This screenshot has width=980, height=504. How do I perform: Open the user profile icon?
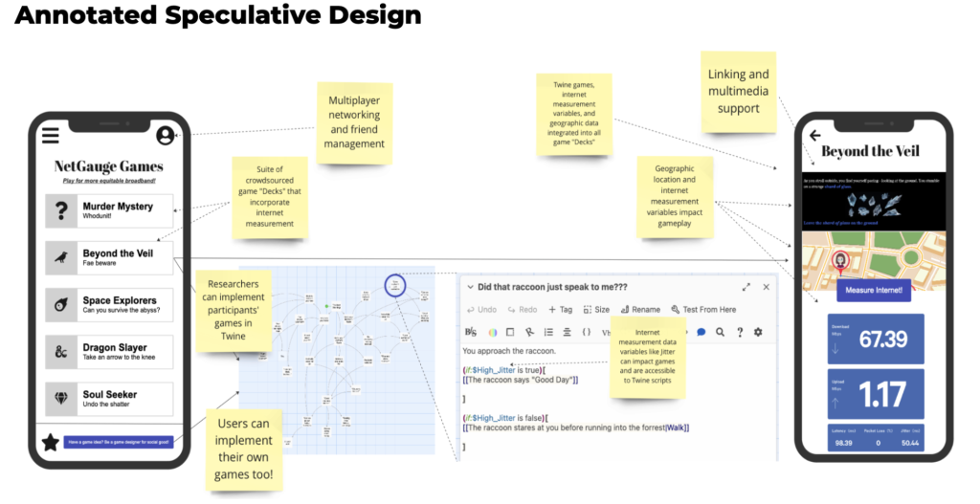[x=166, y=136]
